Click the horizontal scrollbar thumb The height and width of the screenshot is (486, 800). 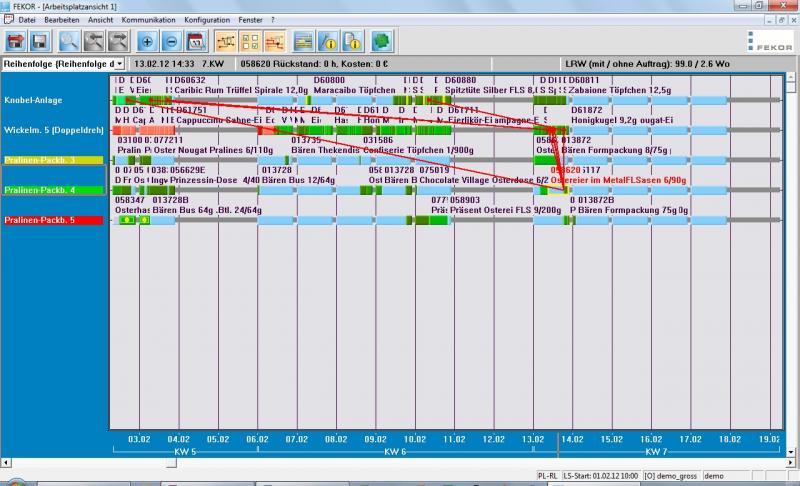171,463
